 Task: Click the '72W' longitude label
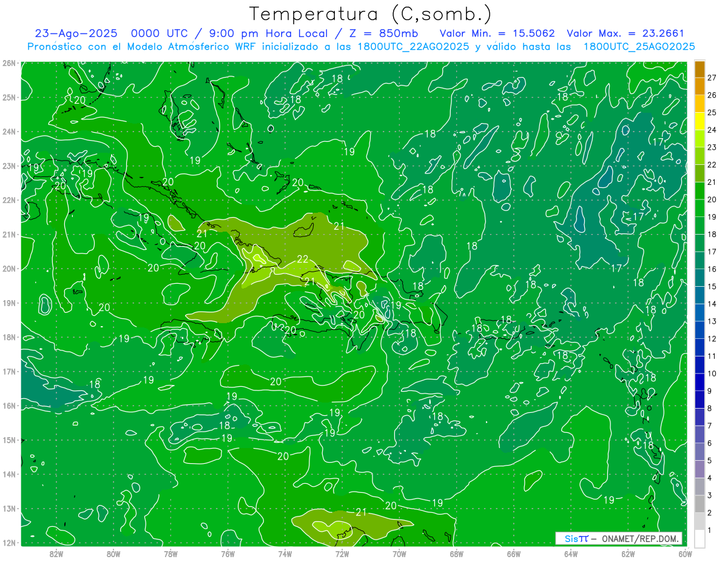pos(342,554)
